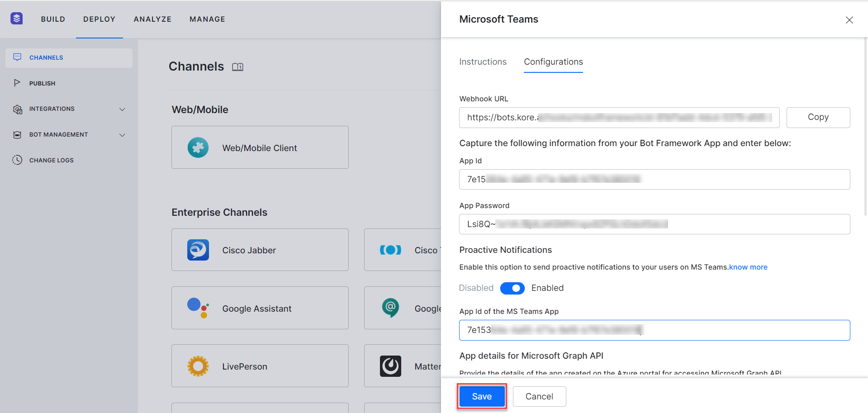Viewport: 868px width, 413px height.
Task: Click the Integrations sidebar icon
Action: click(17, 109)
